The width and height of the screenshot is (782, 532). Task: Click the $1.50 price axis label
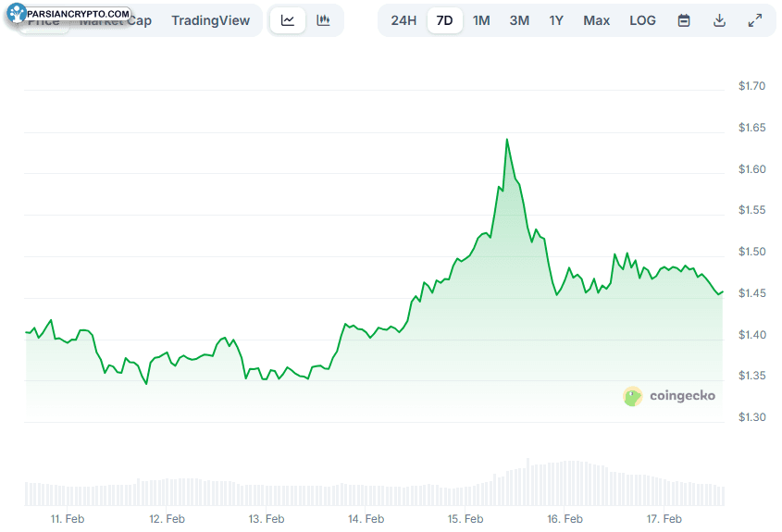751,252
